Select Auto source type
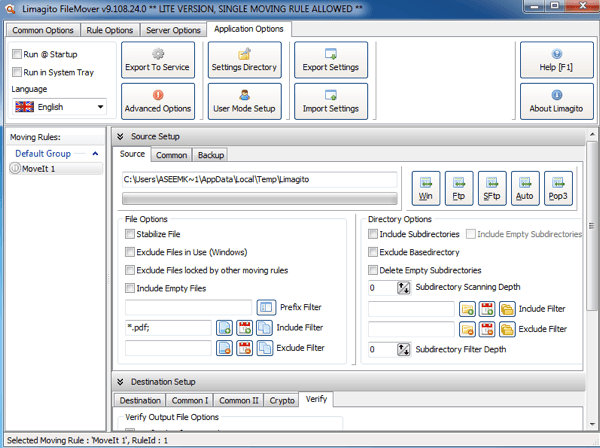600x448 pixels. point(525,188)
